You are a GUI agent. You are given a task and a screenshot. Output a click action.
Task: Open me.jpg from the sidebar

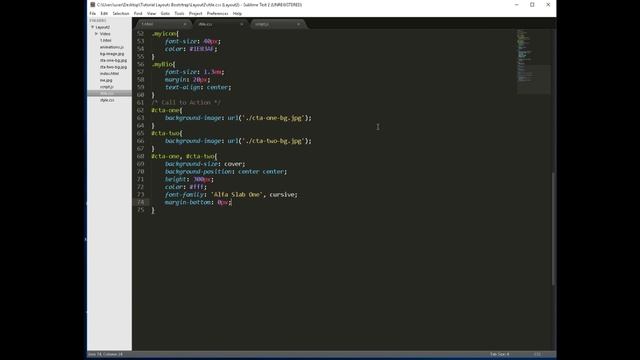[106, 80]
